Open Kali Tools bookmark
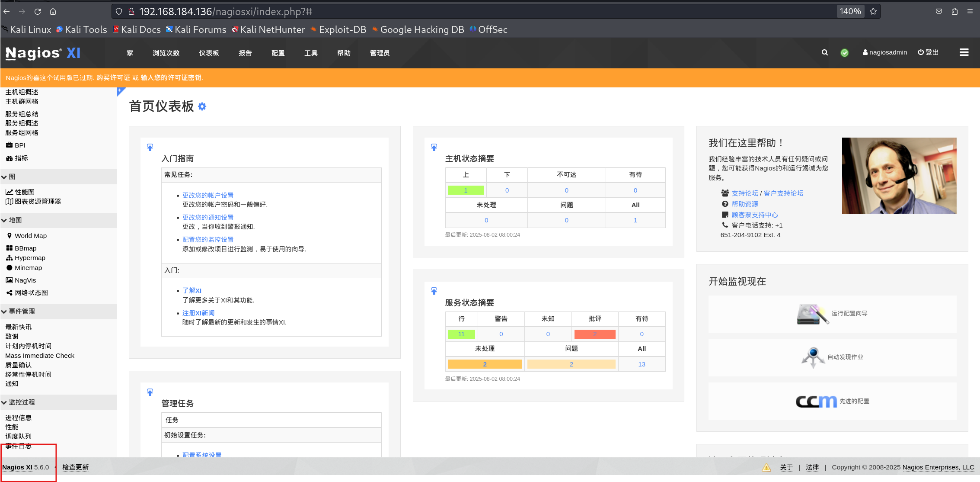Viewport: 980px width, 482px height. tap(81, 29)
